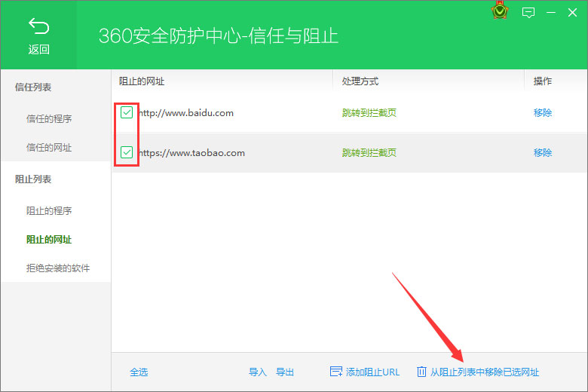Screen dimensions: 588x392
Task: Remove baidu.com using its 移除 link
Action: [543, 112]
